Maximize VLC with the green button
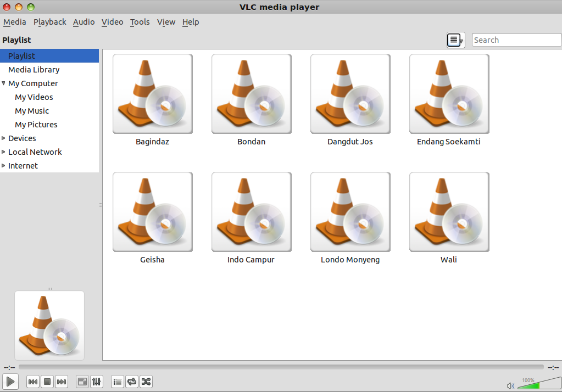562x392 pixels. coord(31,7)
